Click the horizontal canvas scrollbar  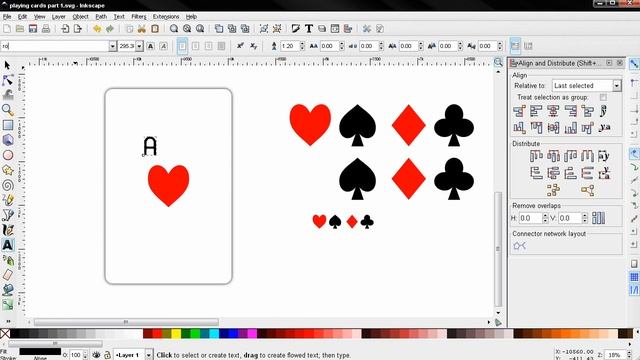click(x=126, y=322)
